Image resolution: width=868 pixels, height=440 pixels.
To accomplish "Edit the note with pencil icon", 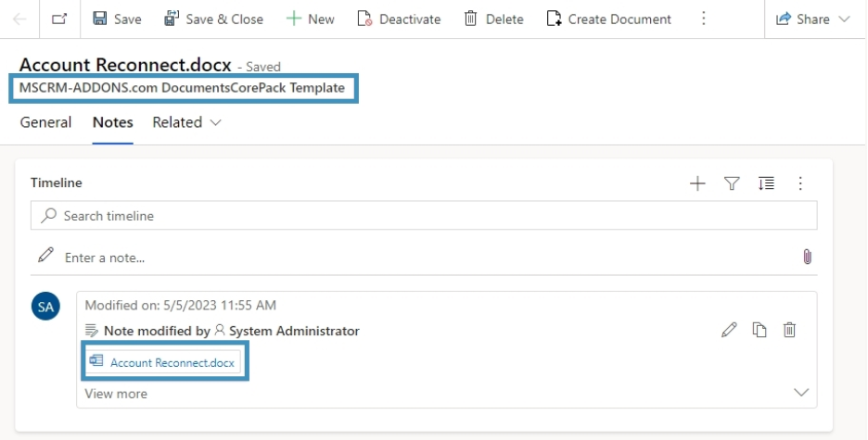I will [729, 330].
